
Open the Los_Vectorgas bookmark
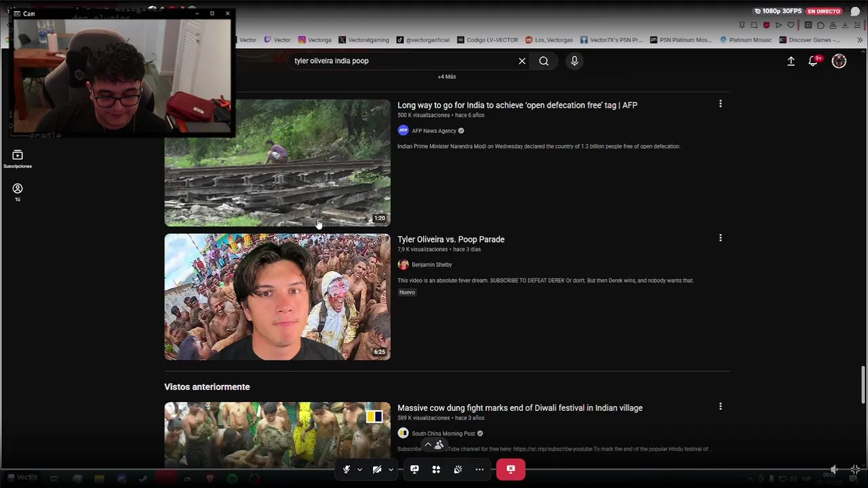click(549, 40)
